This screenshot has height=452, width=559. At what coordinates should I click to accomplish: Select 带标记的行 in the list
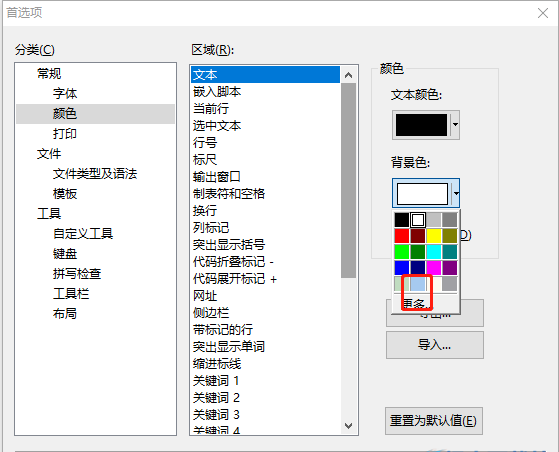(265, 330)
